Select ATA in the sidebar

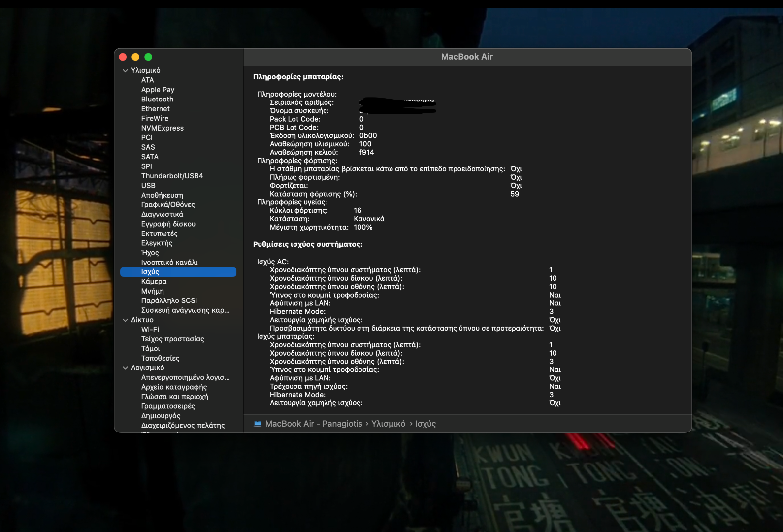tap(147, 80)
